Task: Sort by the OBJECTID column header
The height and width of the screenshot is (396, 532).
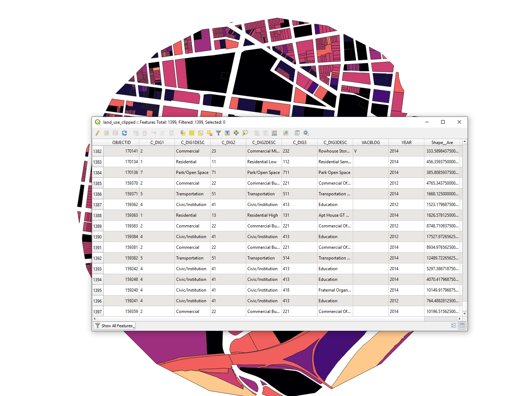Action: (121, 143)
